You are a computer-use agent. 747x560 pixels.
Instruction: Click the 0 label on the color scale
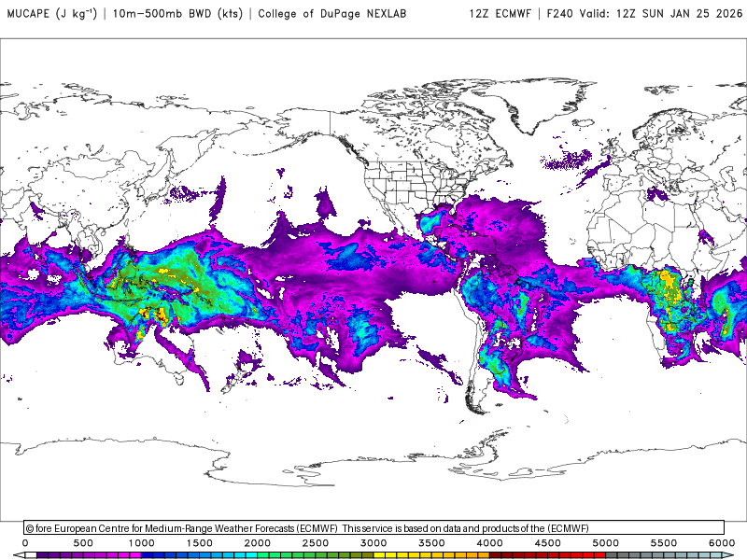click(25, 543)
